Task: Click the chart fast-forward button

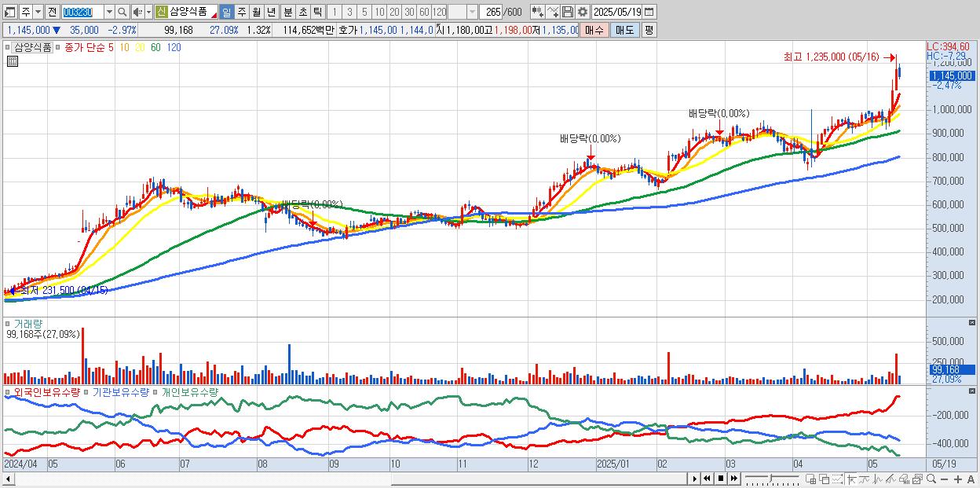Action: [734, 479]
